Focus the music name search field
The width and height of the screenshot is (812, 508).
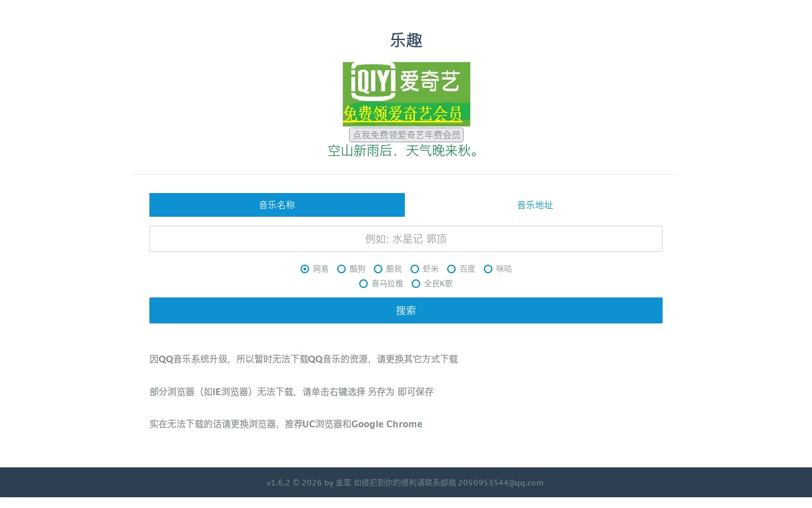click(x=406, y=239)
